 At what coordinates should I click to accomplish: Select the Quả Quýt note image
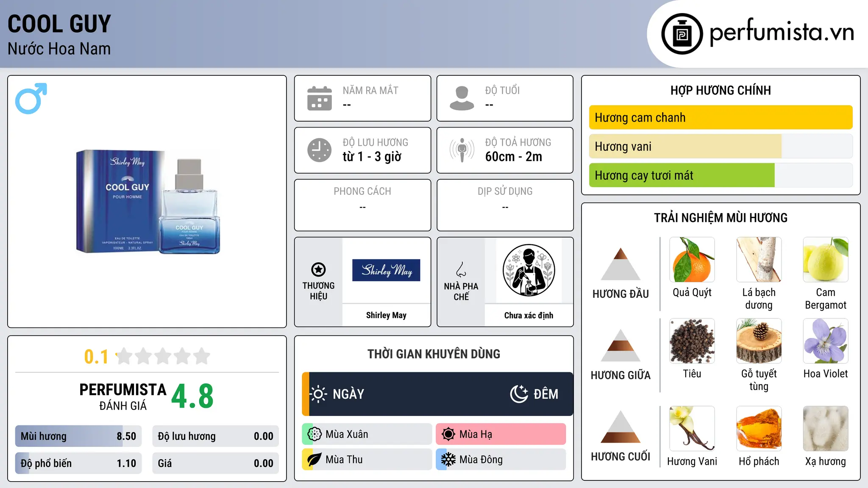pyautogui.click(x=692, y=260)
